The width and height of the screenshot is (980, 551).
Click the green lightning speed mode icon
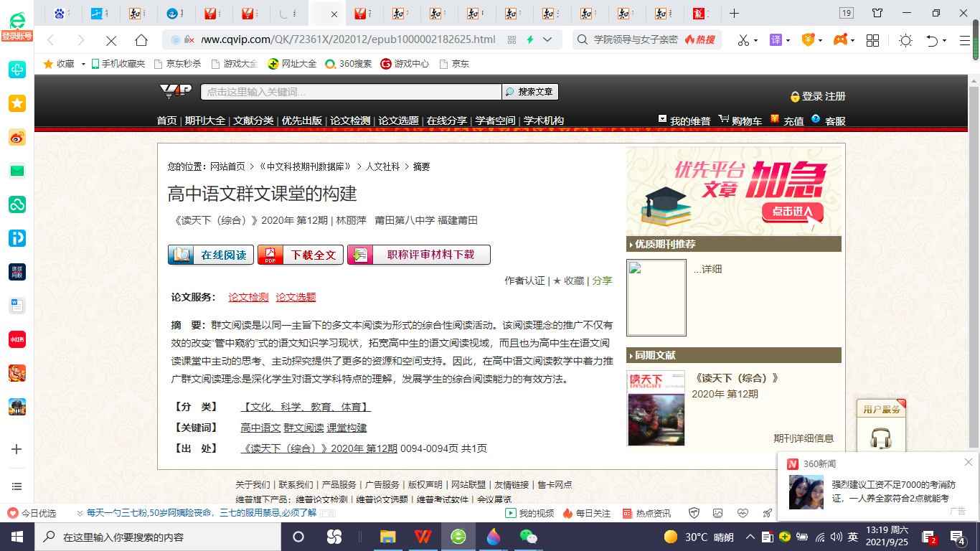(530, 40)
